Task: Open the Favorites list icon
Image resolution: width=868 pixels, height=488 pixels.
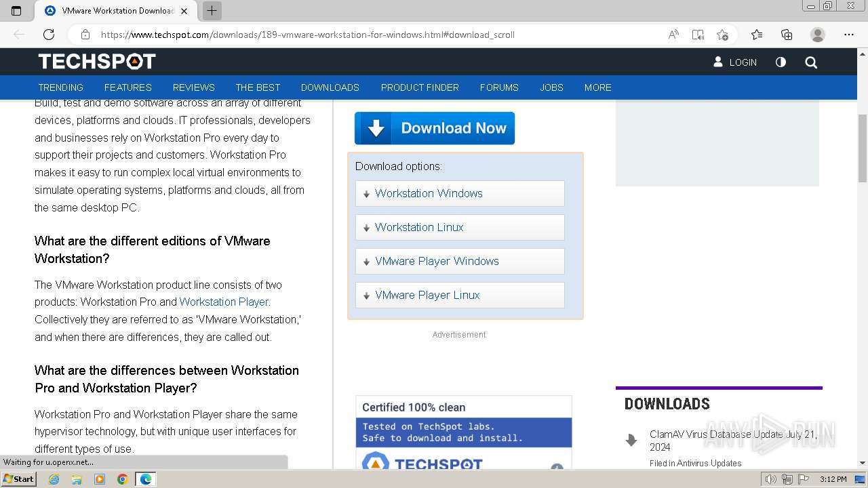Action: 757,35
